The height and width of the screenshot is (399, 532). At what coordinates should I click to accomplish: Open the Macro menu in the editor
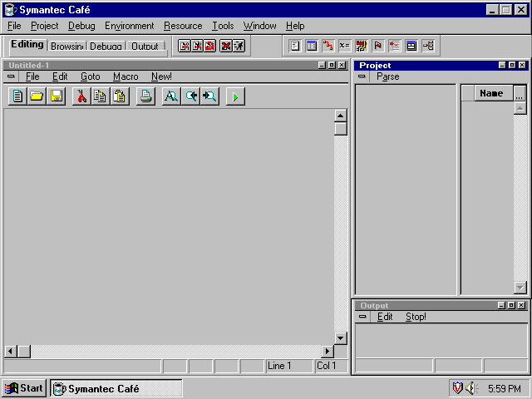tap(126, 76)
